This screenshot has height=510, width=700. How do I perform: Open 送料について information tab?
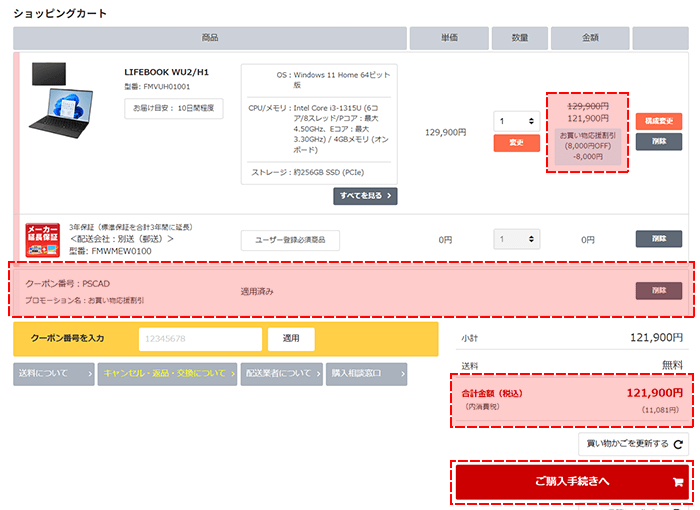(x=55, y=374)
